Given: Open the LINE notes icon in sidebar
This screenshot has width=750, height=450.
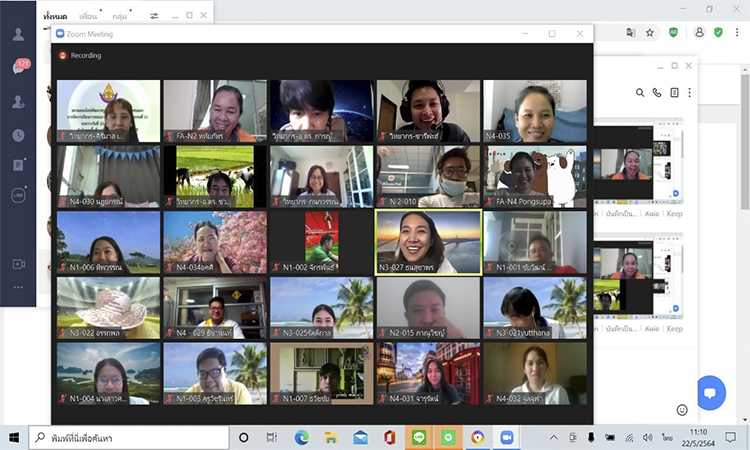Looking at the screenshot, I should (18, 165).
